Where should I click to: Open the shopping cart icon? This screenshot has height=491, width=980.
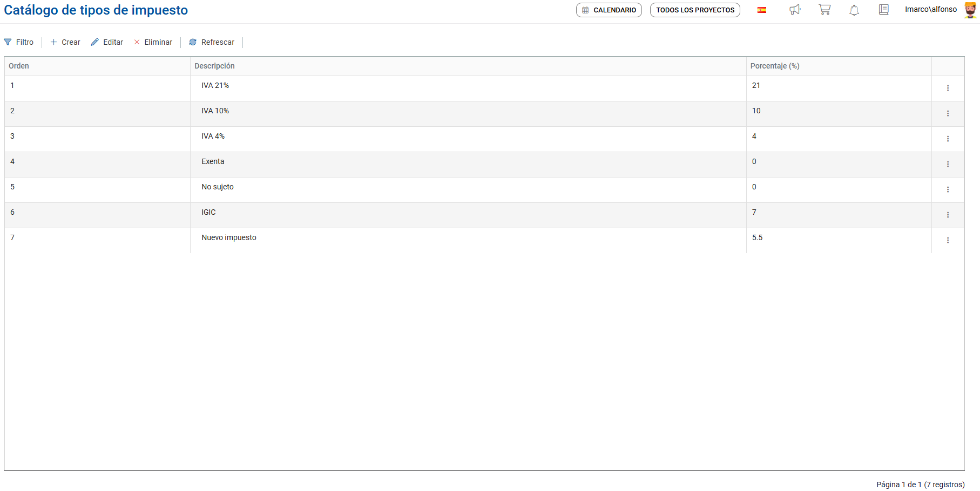click(824, 10)
